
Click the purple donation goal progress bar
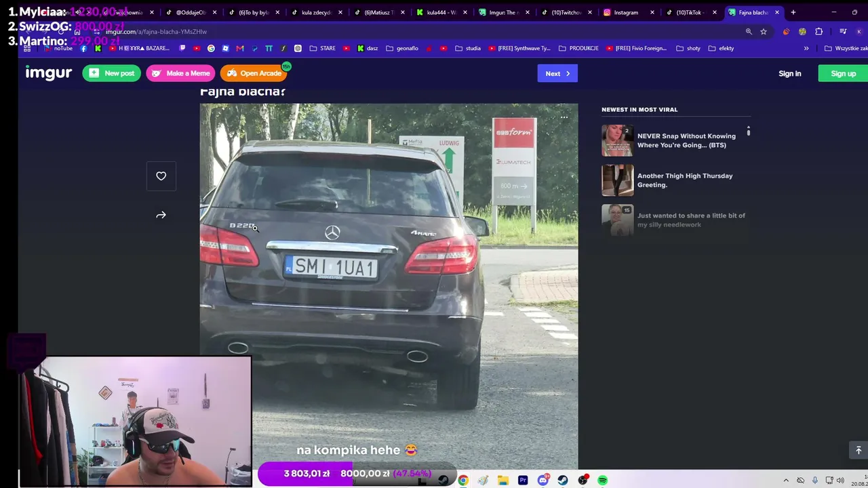click(357, 474)
